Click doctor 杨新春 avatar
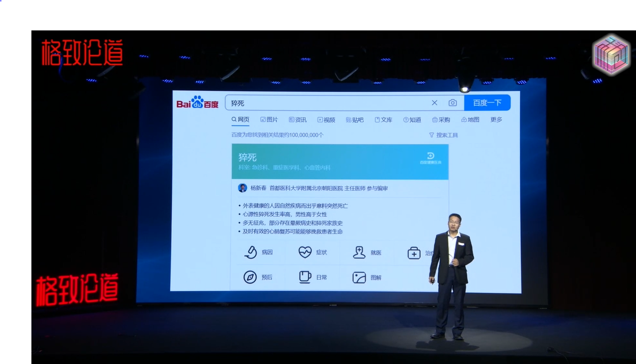The image size is (636, 364). pyautogui.click(x=242, y=188)
